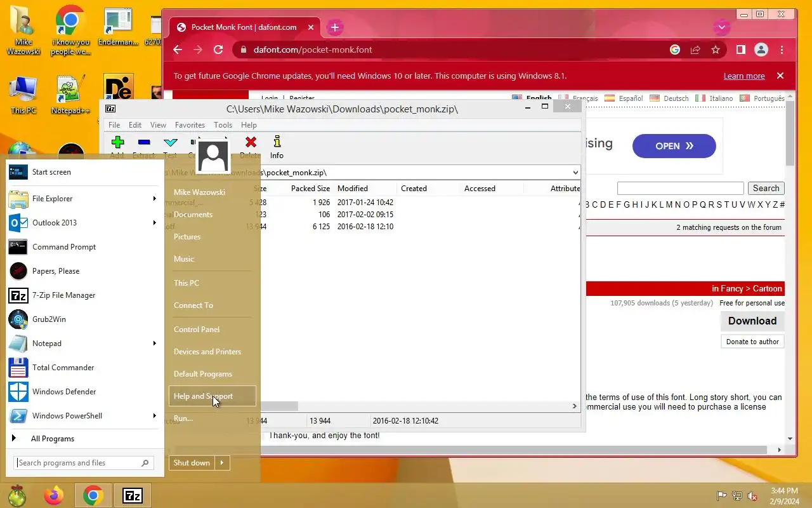
Task: Click the blue Extract minus icon in 7-Zip
Action: pyautogui.click(x=144, y=142)
